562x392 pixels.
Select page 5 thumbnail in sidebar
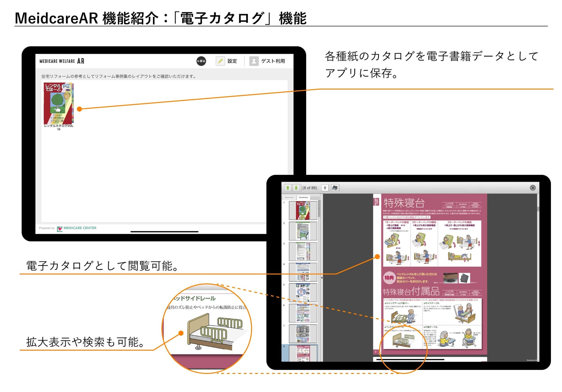coord(303,292)
